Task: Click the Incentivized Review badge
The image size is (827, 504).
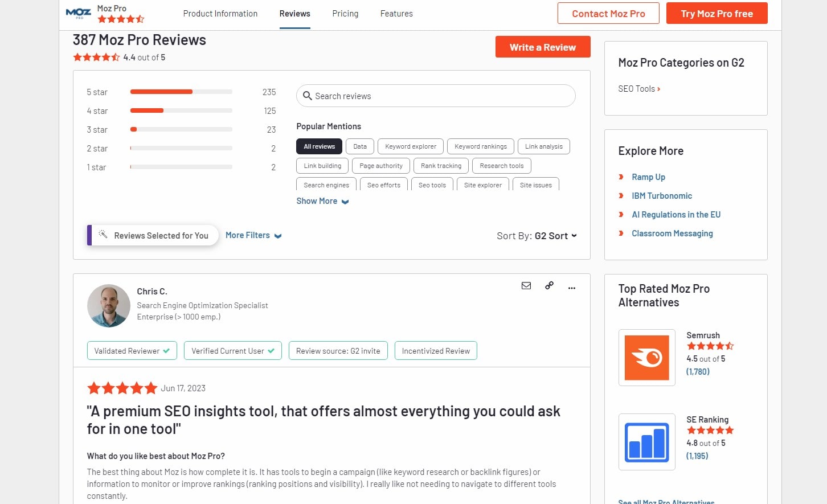Action: (x=436, y=351)
